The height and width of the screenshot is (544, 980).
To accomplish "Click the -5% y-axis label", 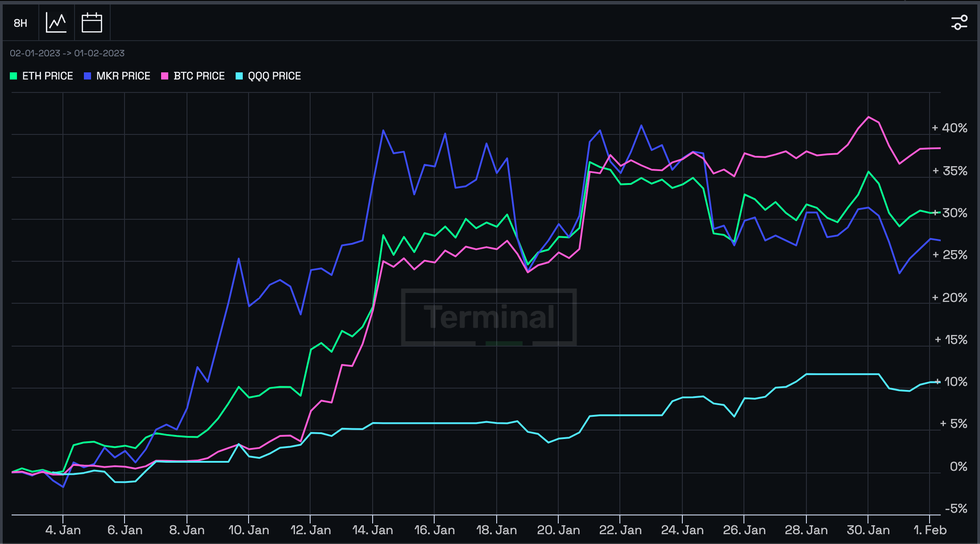I will pyautogui.click(x=956, y=509).
